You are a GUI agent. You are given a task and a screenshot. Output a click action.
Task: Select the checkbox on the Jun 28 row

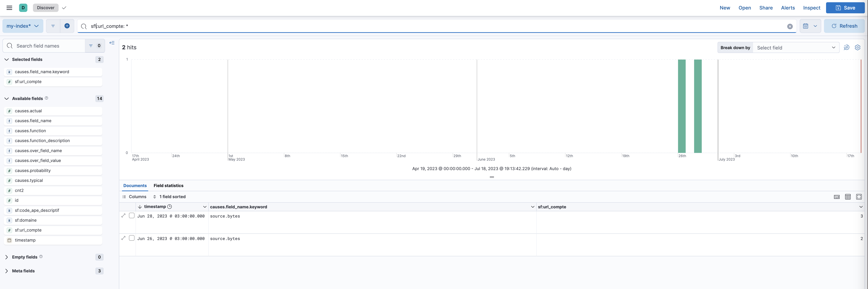pyautogui.click(x=132, y=215)
